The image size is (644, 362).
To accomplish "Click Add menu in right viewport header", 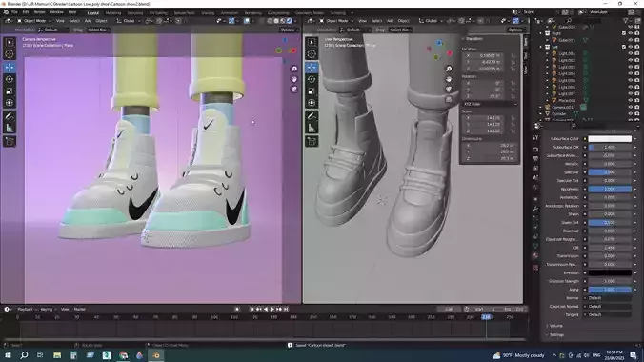I will (x=390, y=21).
